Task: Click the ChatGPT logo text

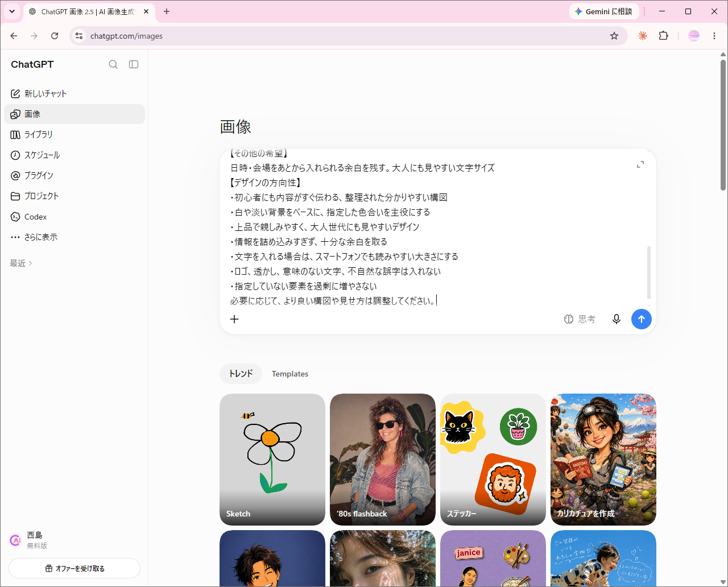Action: click(32, 64)
